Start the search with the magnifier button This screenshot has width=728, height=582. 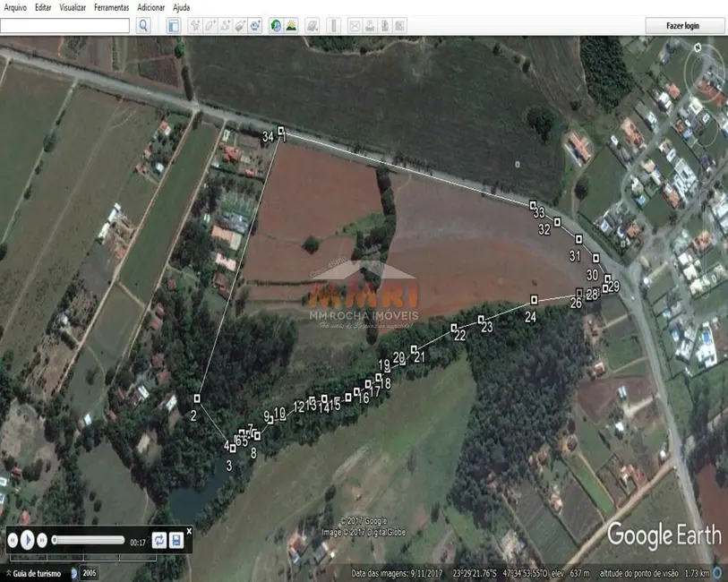(143, 25)
